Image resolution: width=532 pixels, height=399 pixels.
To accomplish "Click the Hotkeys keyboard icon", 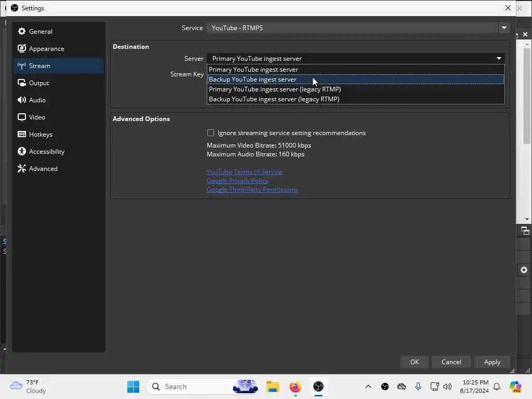I will [22, 134].
